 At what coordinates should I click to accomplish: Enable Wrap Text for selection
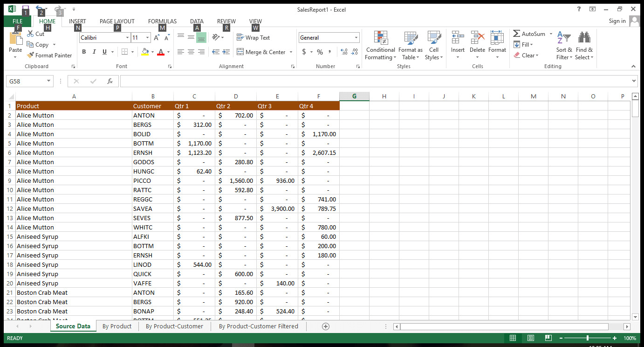pos(252,37)
